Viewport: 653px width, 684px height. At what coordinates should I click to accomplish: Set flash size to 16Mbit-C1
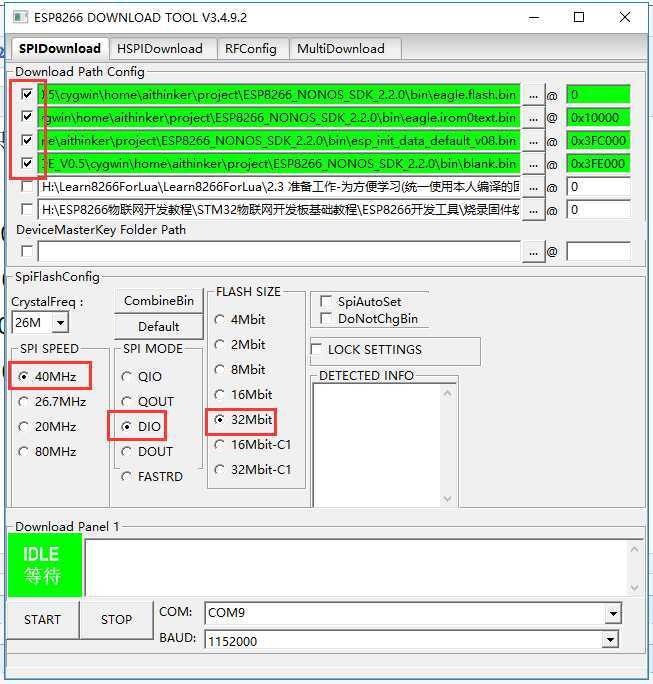click(253, 445)
